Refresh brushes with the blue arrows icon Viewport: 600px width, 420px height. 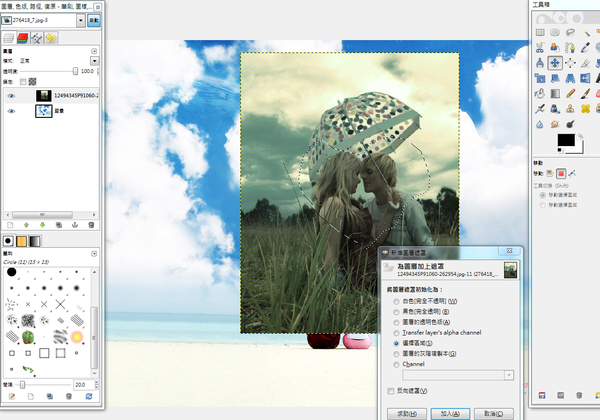pyautogui.click(x=89, y=396)
